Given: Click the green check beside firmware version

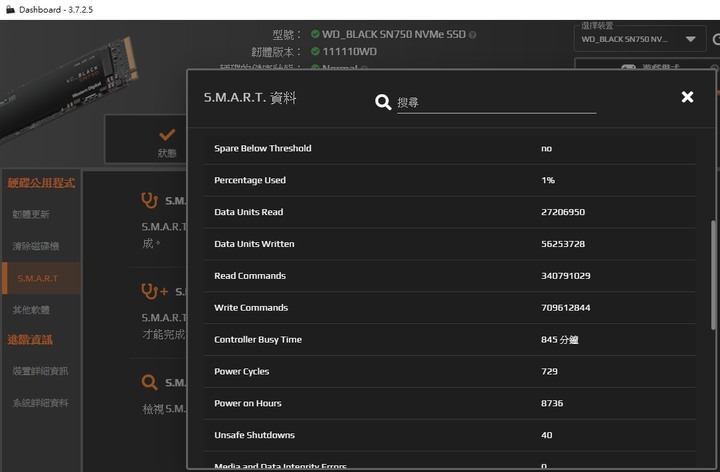Looking at the screenshot, I should coord(315,51).
